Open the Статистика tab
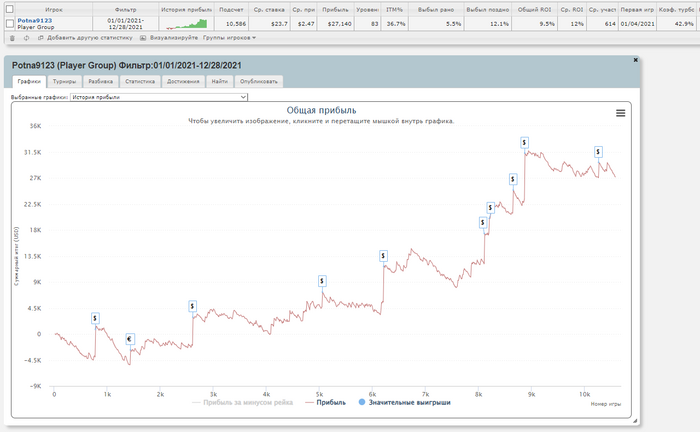The height and width of the screenshot is (432, 700). coord(140,81)
